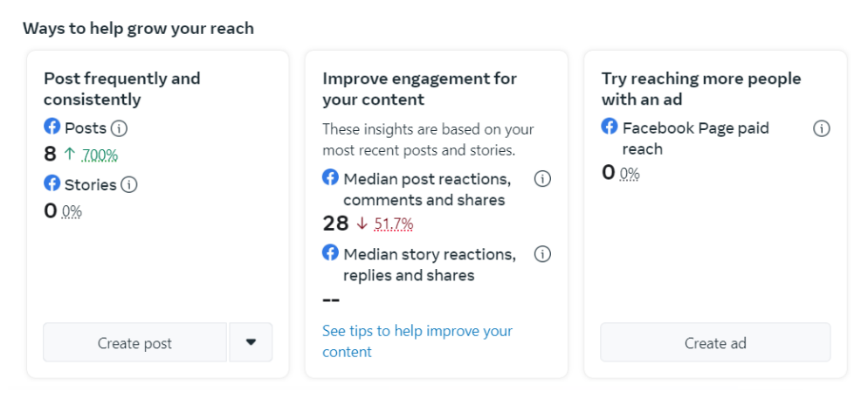Click the 700% posts change percentage
The image size is (868, 413).
pyautogui.click(x=100, y=155)
